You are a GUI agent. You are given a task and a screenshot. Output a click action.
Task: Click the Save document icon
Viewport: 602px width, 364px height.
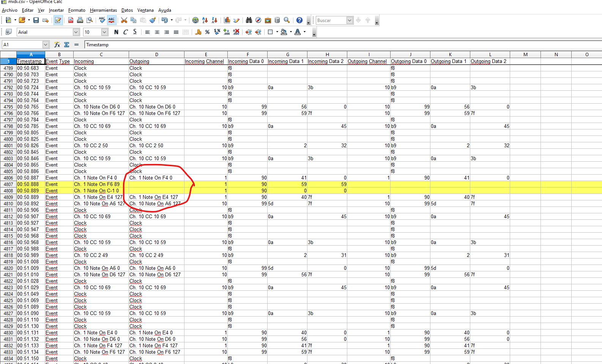tap(36, 20)
